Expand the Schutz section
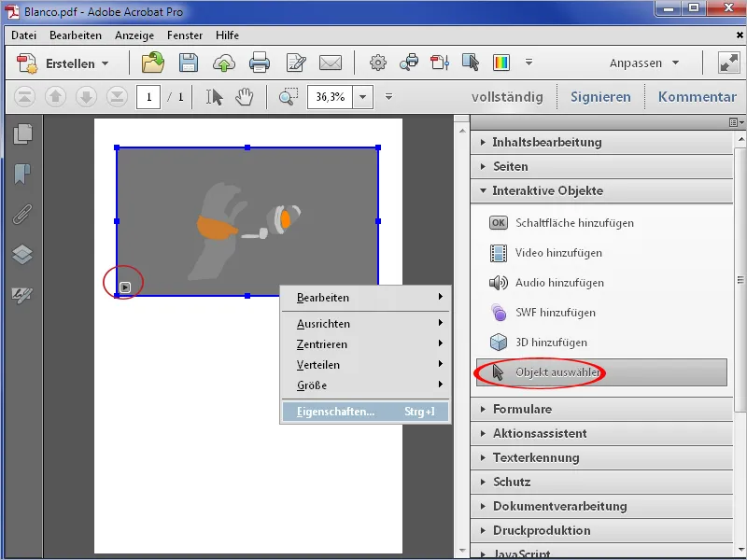747x560 pixels. coord(601,482)
